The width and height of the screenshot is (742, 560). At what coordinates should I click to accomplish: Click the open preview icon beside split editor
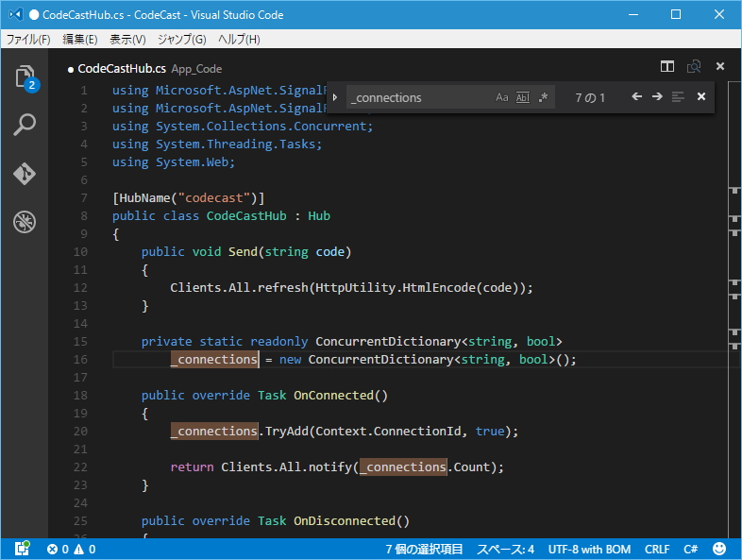tap(694, 66)
